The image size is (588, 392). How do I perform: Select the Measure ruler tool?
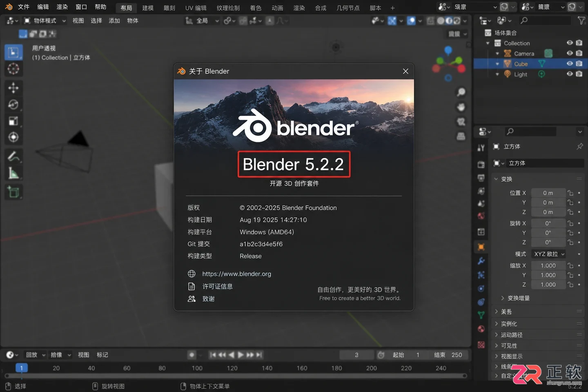pos(13,173)
